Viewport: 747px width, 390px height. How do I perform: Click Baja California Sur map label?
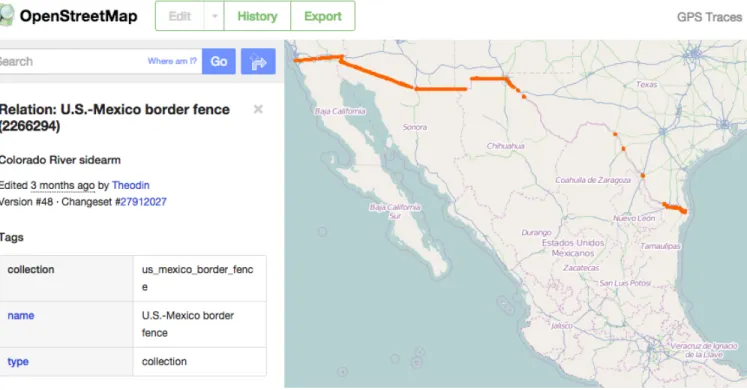click(x=394, y=211)
